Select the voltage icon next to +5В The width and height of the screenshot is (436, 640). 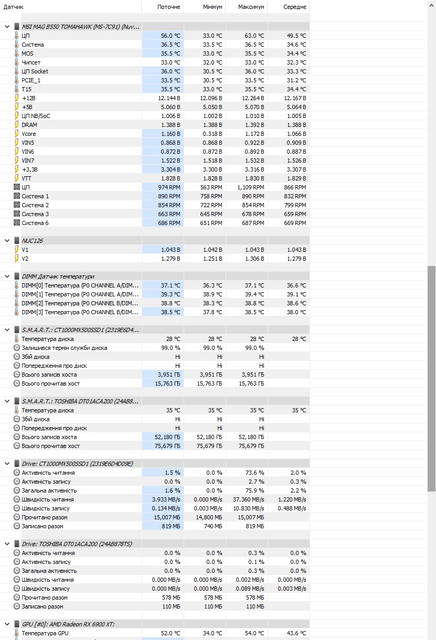(x=17, y=107)
